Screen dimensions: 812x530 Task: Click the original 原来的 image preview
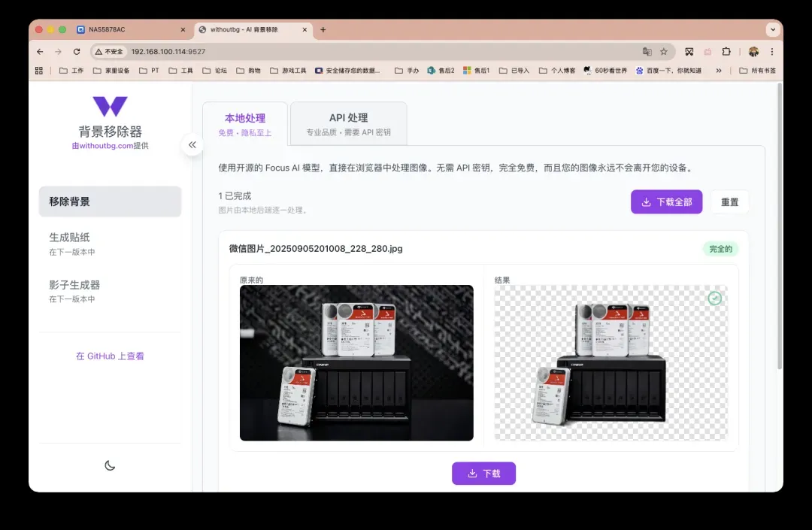coord(356,362)
